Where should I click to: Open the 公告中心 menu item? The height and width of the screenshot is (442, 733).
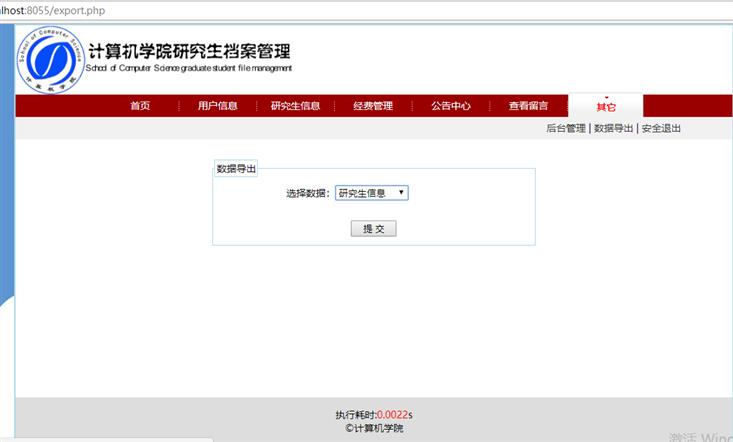coord(451,106)
